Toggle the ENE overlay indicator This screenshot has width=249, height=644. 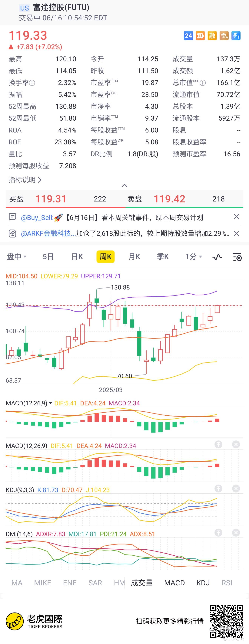coord(70,583)
